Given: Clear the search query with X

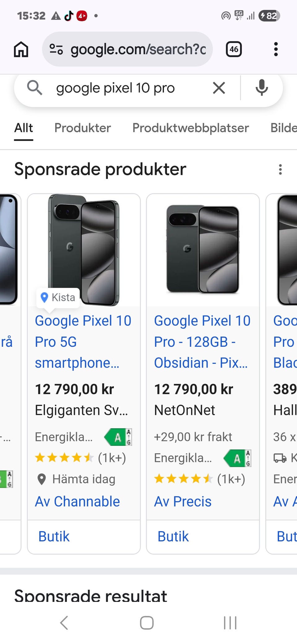Looking at the screenshot, I should point(219,88).
